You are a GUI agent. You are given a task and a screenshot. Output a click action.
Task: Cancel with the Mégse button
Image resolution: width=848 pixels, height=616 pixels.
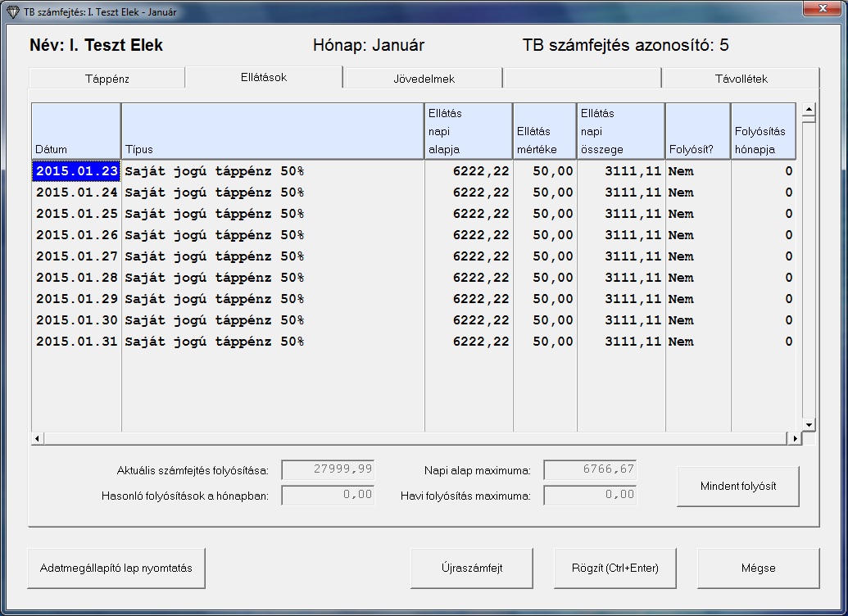(x=758, y=568)
